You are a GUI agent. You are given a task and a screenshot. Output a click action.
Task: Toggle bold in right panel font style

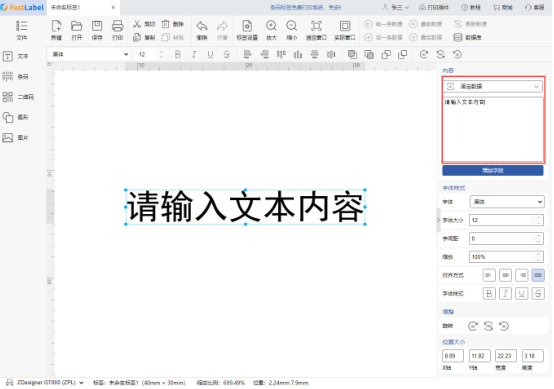[489, 294]
